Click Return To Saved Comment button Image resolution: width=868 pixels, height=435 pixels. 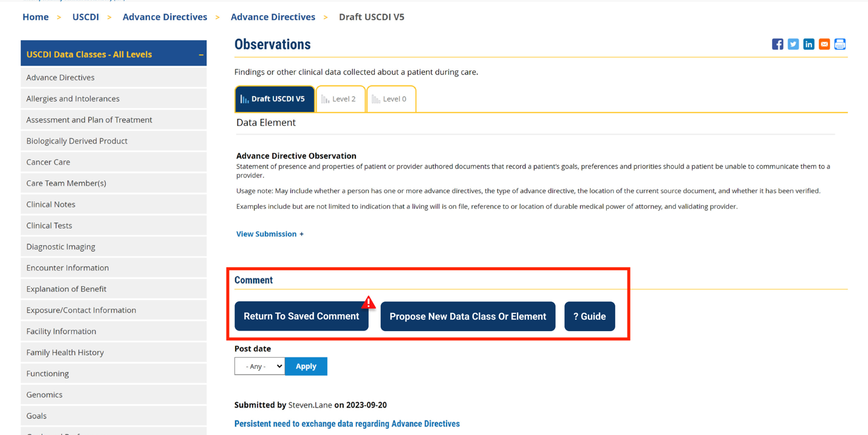point(301,317)
